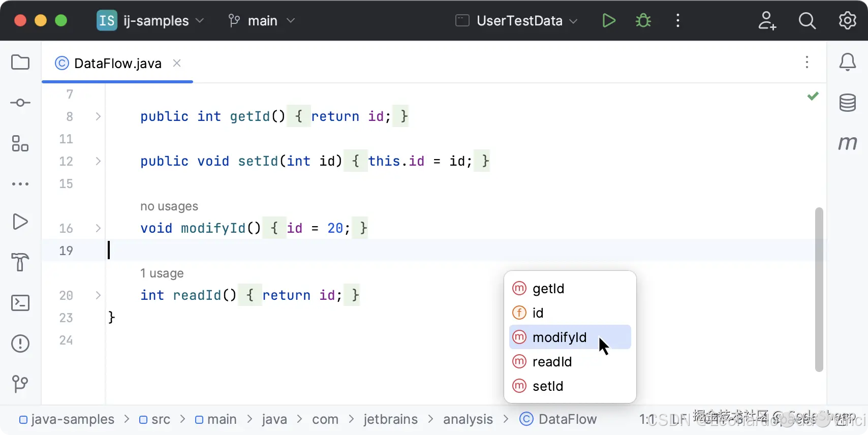Open the Structure tool window
The image size is (868, 435).
click(20, 143)
